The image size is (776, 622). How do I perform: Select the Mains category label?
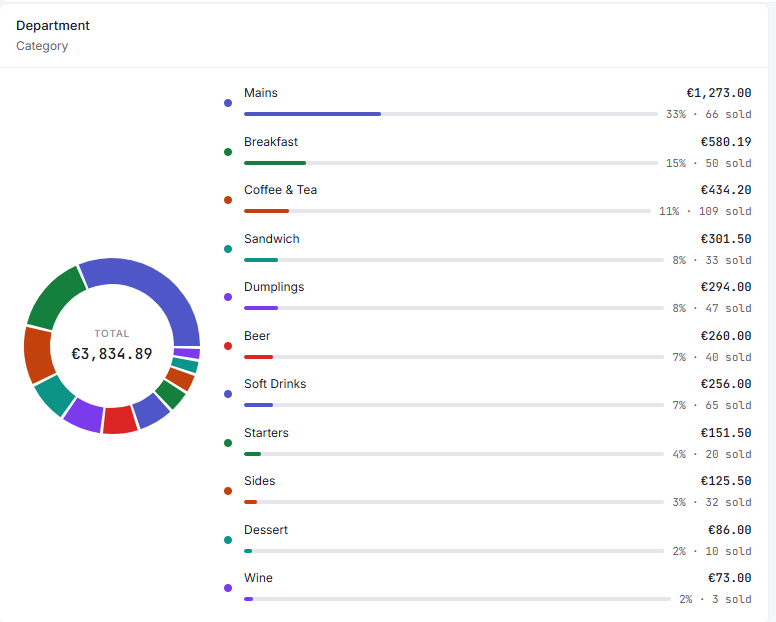pos(261,93)
